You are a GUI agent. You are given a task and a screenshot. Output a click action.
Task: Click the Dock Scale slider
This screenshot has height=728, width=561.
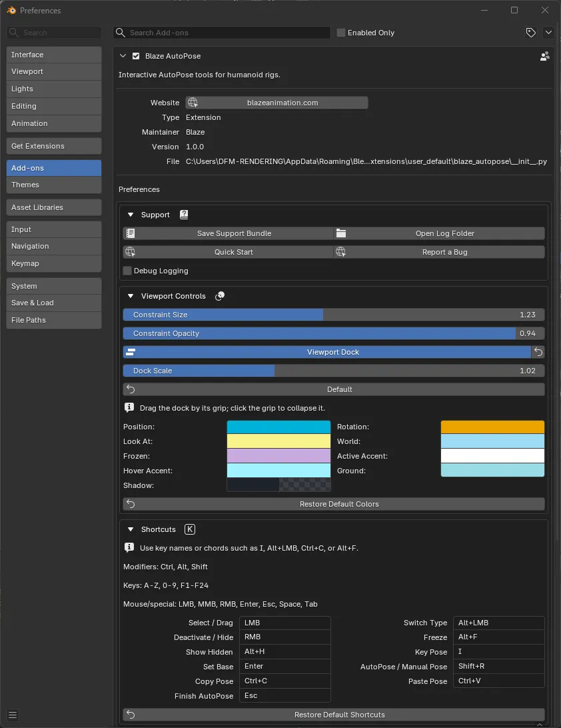(334, 371)
